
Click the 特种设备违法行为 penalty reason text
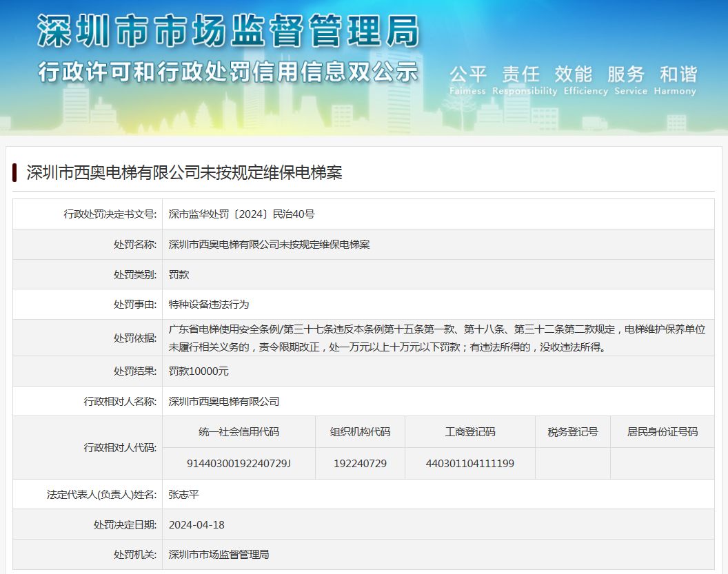tap(208, 304)
